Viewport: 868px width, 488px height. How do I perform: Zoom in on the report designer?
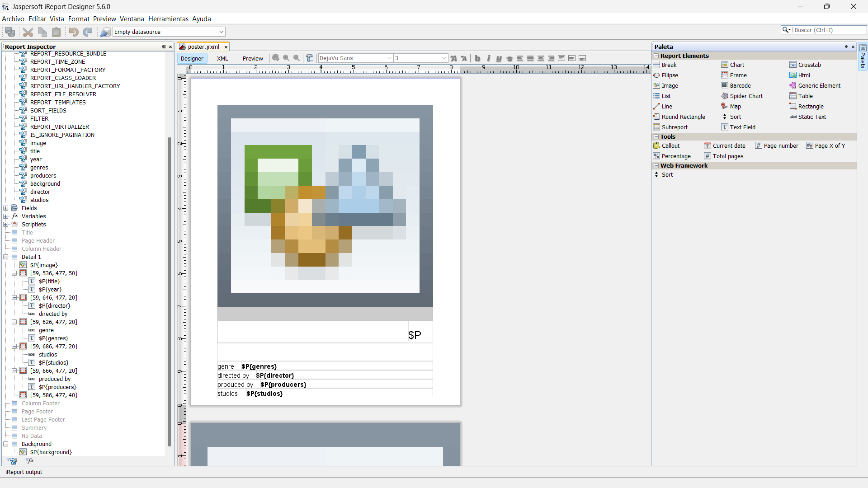pyautogui.click(x=286, y=58)
